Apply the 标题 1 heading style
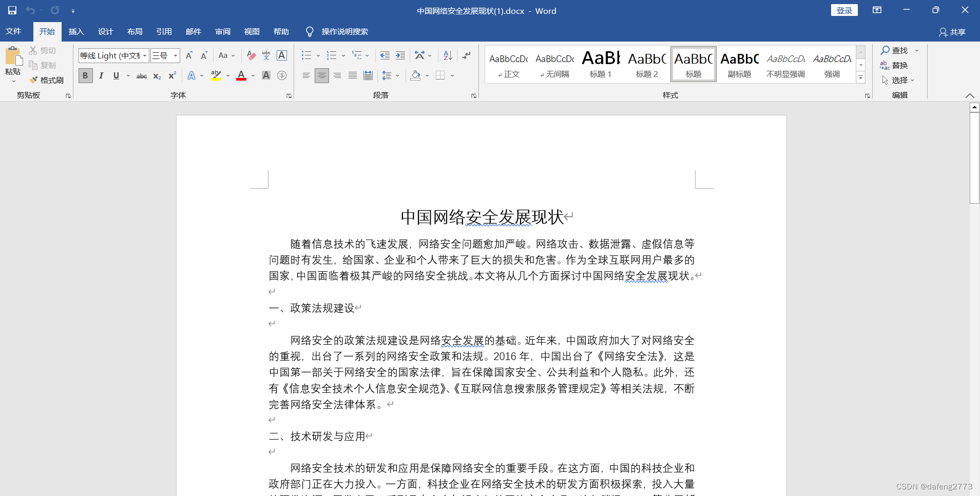 (x=601, y=64)
